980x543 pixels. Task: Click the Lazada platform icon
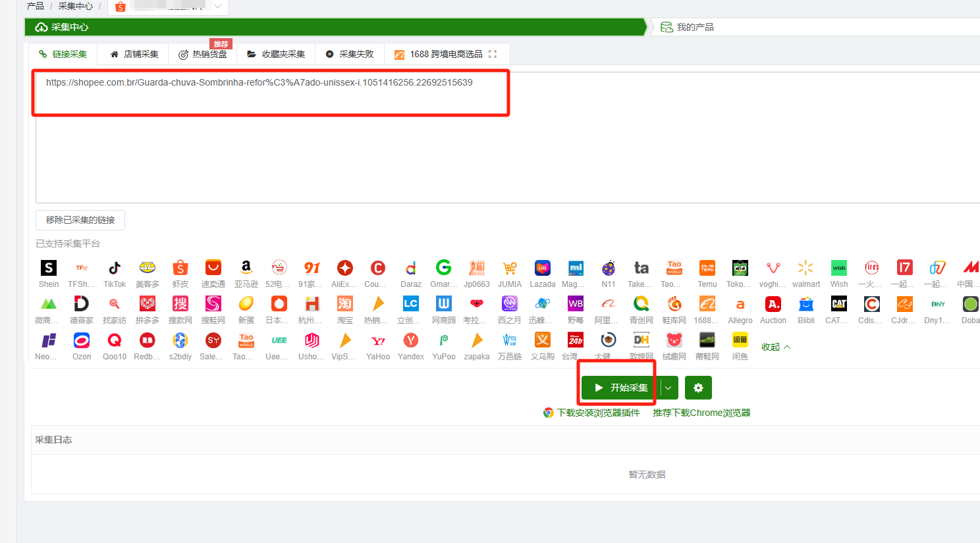click(543, 269)
